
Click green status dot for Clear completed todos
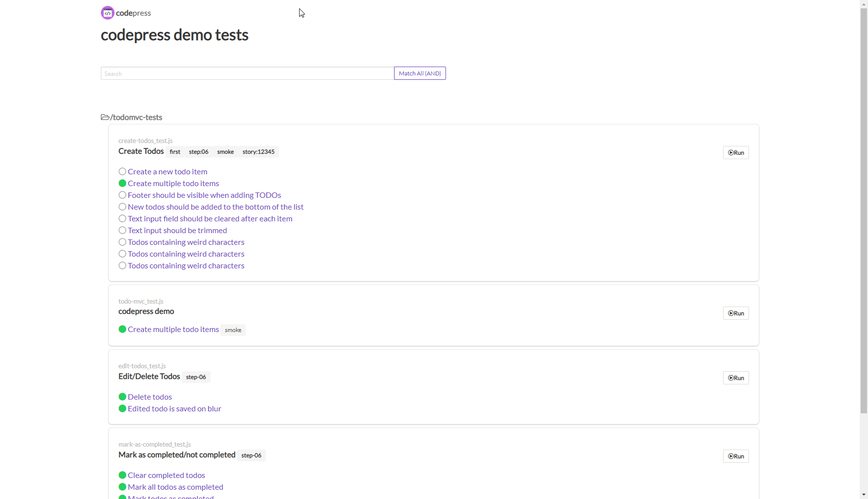(x=122, y=475)
